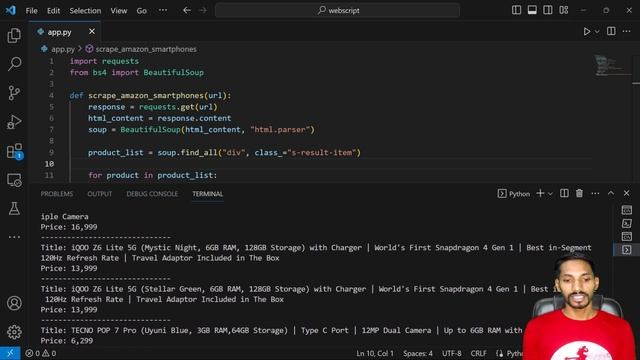Select the third terminal in list
This screenshot has width=640, height=360.
[627, 237]
